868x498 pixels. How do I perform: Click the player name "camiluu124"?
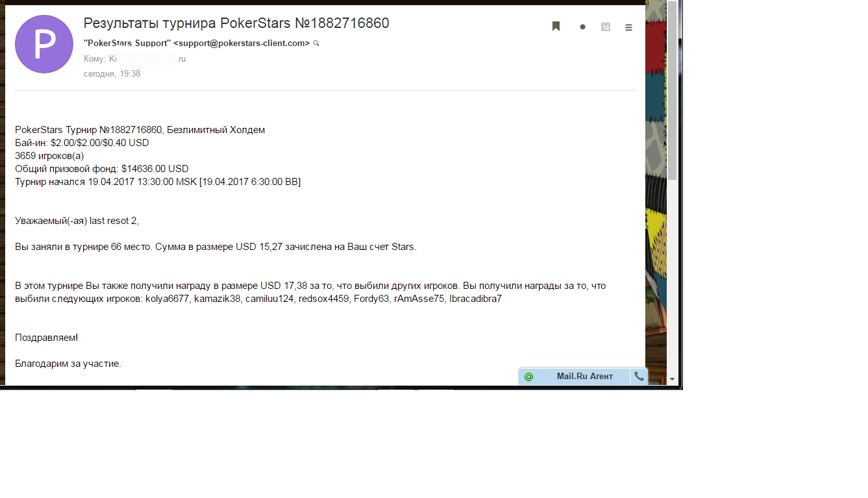coord(269,299)
